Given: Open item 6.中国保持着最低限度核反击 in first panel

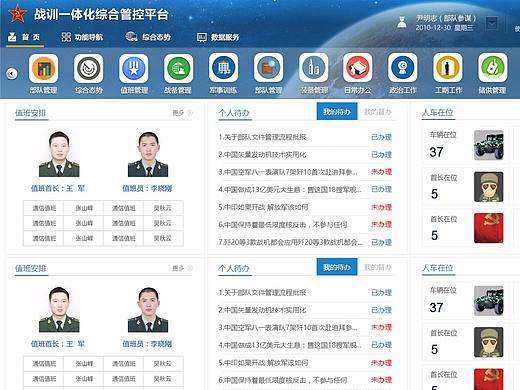Looking at the screenshot, I should click(x=283, y=225).
